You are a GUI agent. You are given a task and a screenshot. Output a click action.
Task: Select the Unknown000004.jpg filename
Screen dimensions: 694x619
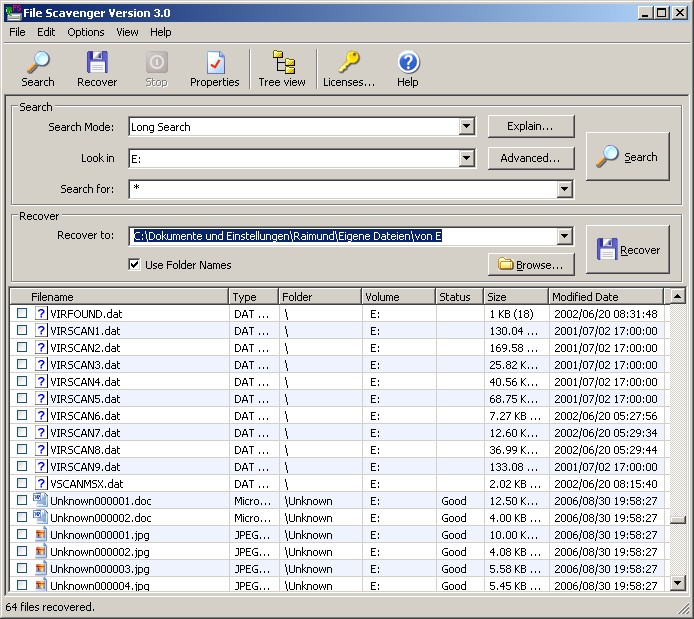coord(100,585)
